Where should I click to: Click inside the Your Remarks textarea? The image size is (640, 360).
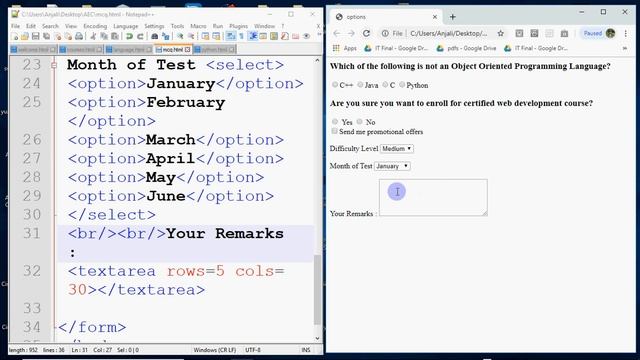pos(433,198)
